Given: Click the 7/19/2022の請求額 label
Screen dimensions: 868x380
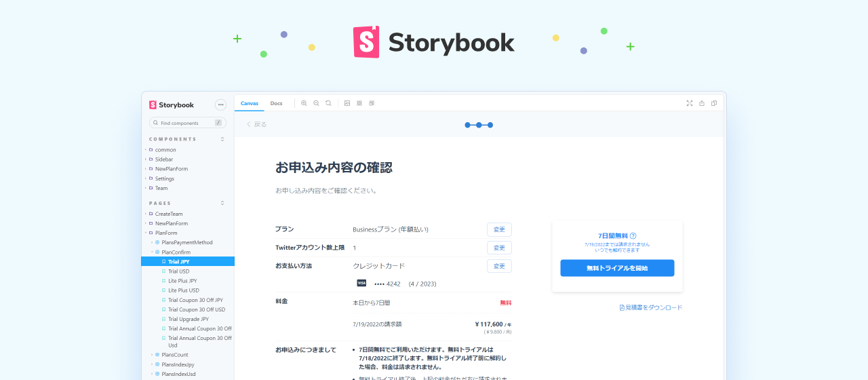Looking at the screenshot, I should (377, 324).
